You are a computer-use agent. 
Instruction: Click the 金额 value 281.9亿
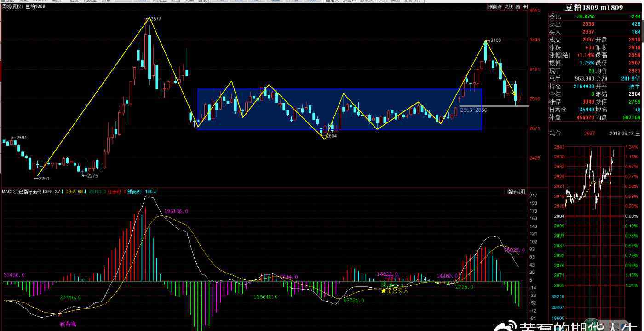[x=631, y=79]
